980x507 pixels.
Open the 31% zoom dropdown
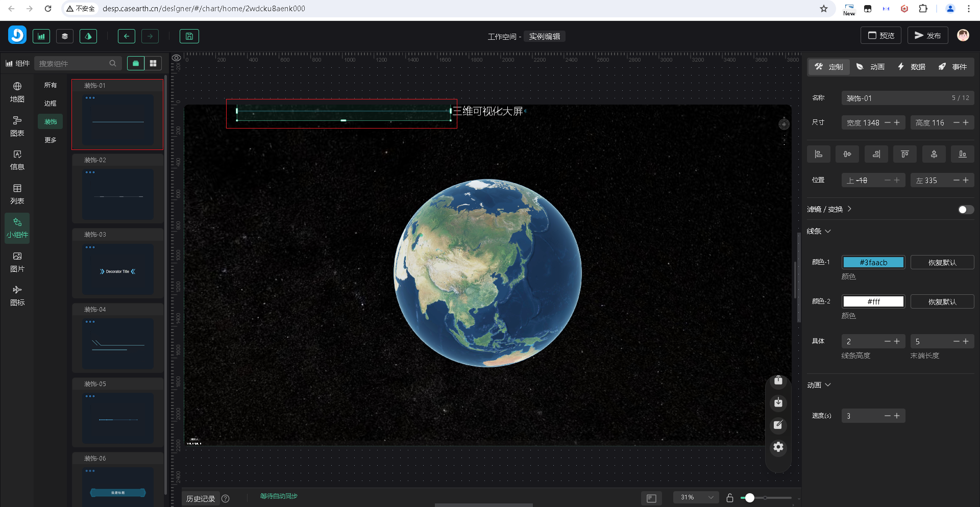pos(696,497)
